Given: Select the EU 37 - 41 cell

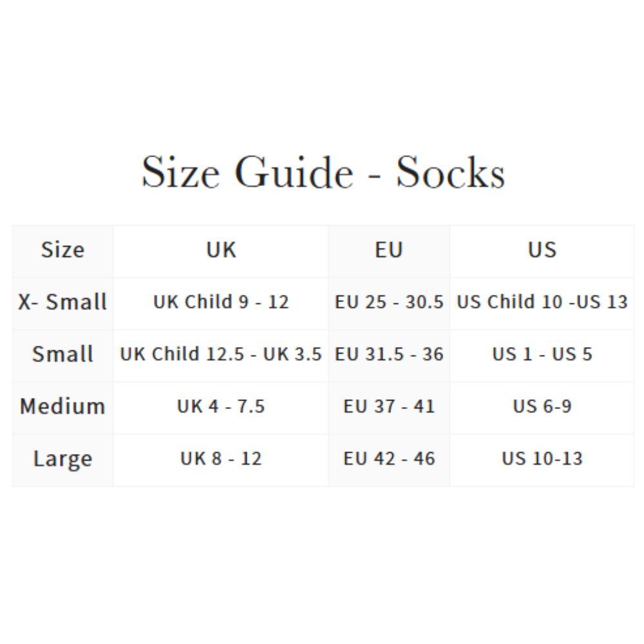Looking at the screenshot, I should [x=389, y=406].
